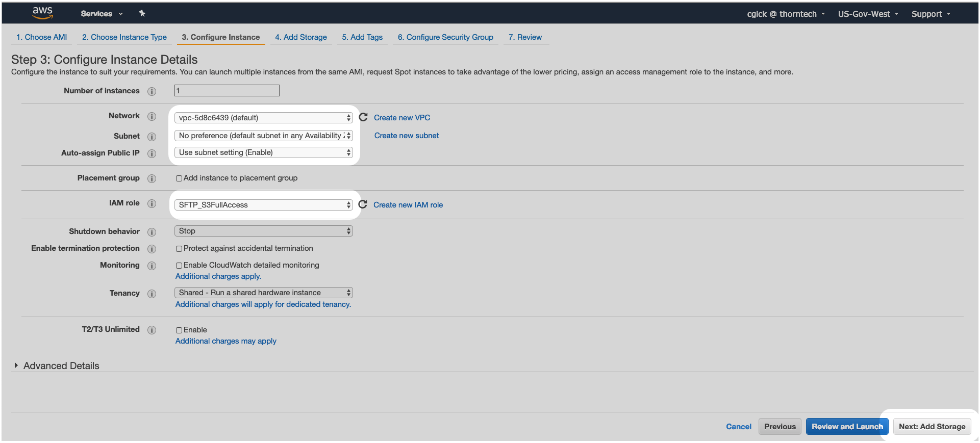Open the IAM role dropdown

pyautogui.click(x=263, y=205)
